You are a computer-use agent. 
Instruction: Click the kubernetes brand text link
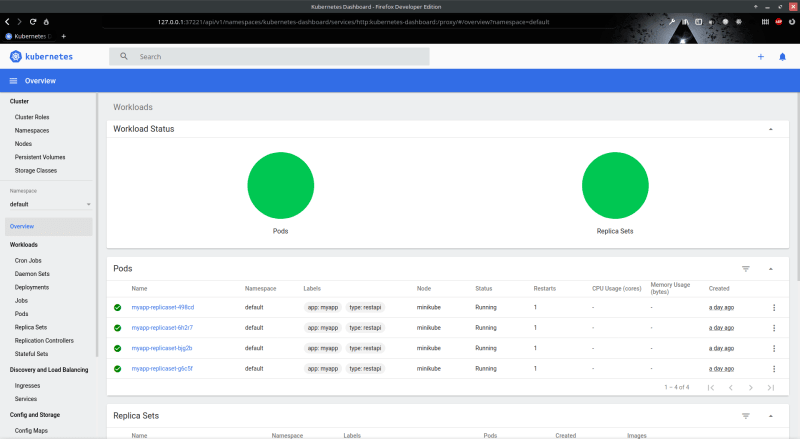pos(49,57)
